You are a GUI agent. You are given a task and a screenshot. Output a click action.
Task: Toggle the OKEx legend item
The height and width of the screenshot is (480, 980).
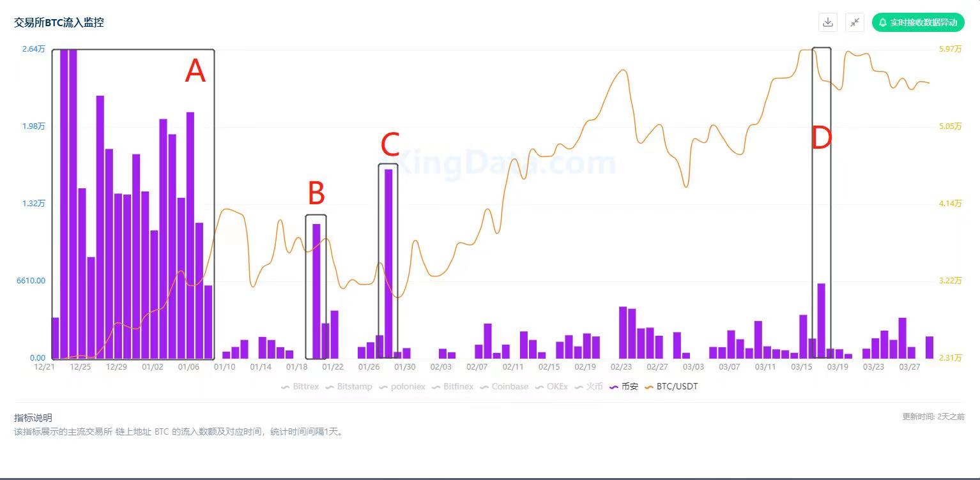pyautogui.click(x=553, y=387)
